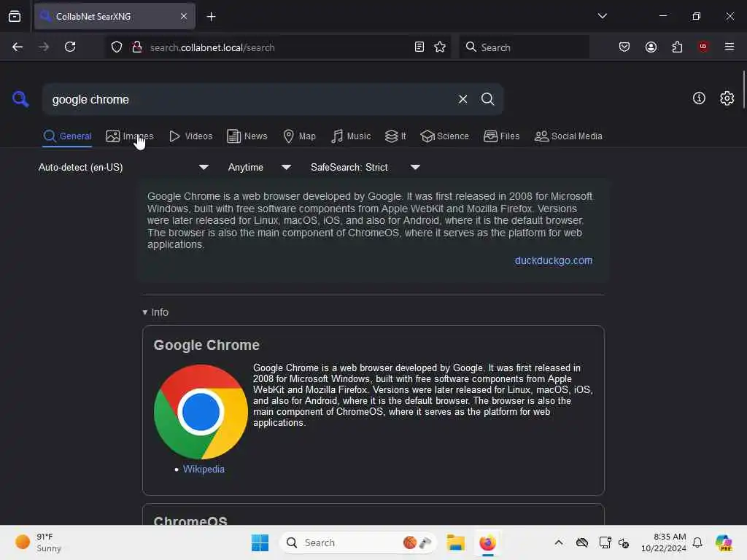This screenshot has height=560, width=747.
Task: Click the Copilot icon in taskbar
Action: [724, 542]
